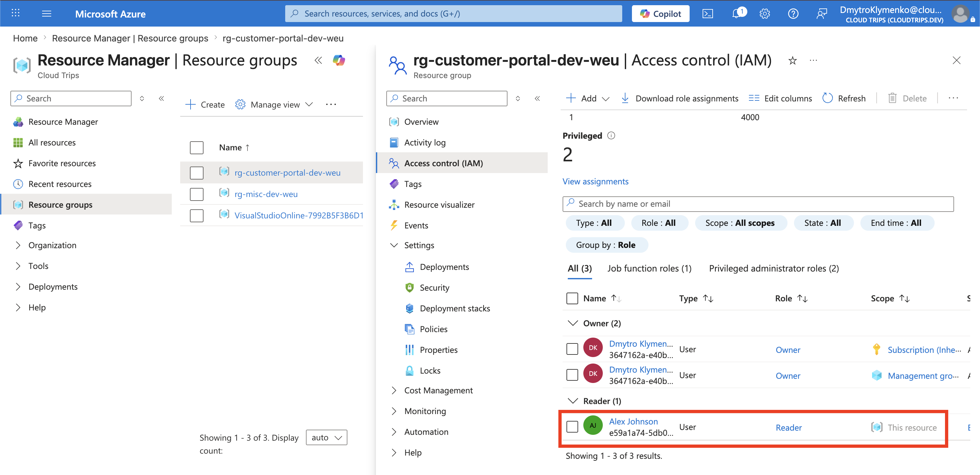The image size is (980, 475).
Task: Open the Display count auto dropdown
Action: click(x=326, y=437)
